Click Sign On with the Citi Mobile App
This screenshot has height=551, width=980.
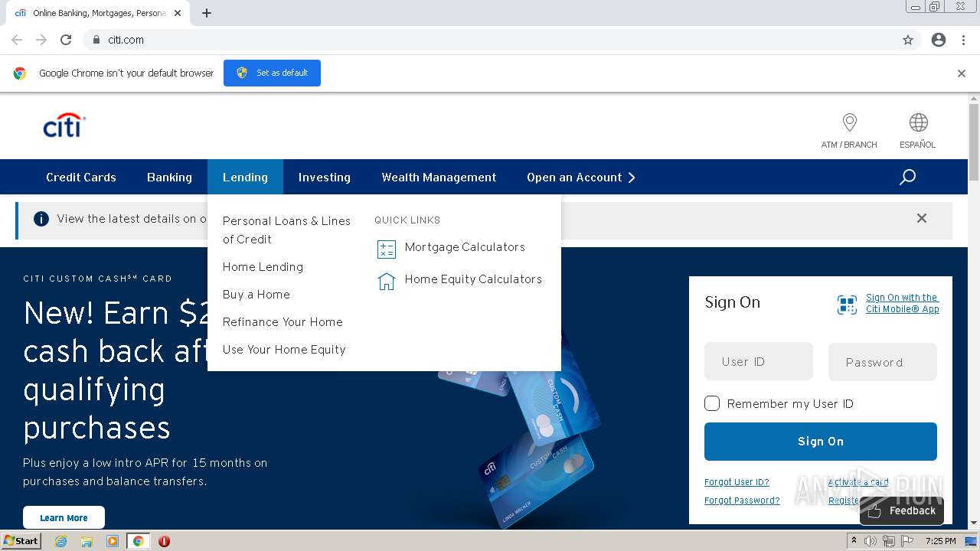coord(902,303)
